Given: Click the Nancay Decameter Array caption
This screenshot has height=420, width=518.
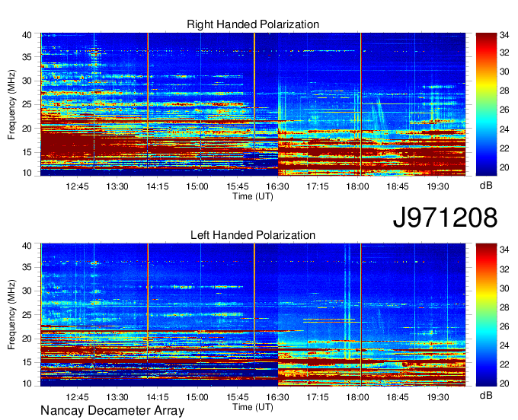Looking at the screenshot, I should click(112, 411).
